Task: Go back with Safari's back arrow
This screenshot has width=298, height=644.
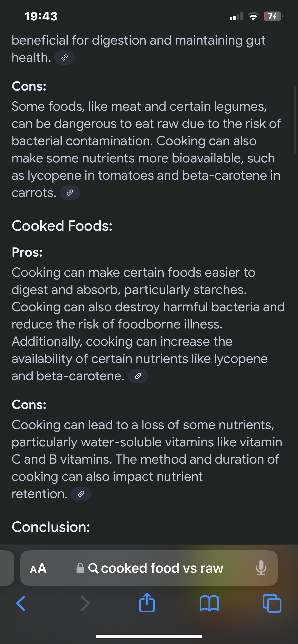Action: [x=21, y=604]
